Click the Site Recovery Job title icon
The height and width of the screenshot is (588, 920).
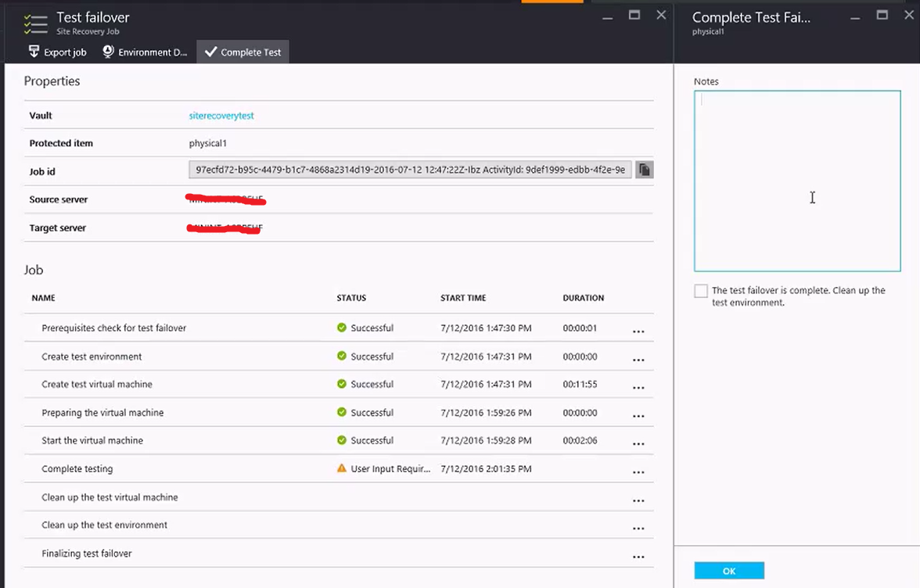[x=35, y=23]
